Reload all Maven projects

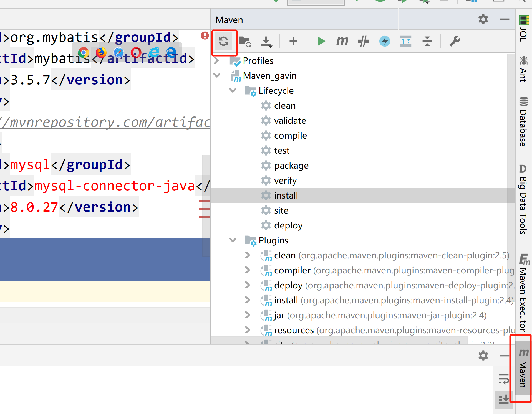pyautogui.click(x=224, y=42)
